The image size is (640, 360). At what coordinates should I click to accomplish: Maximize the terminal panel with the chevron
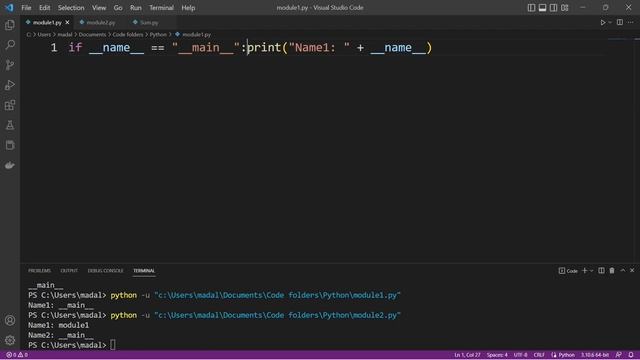pos(622,271)
